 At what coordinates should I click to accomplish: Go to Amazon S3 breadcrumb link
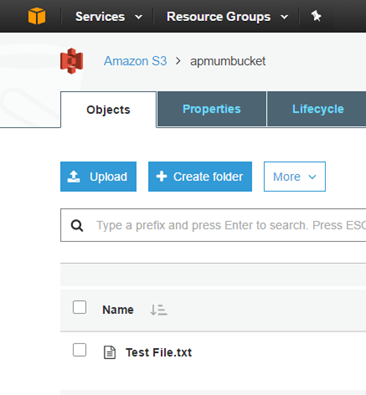pyautogui.click(x=135, y=61)
